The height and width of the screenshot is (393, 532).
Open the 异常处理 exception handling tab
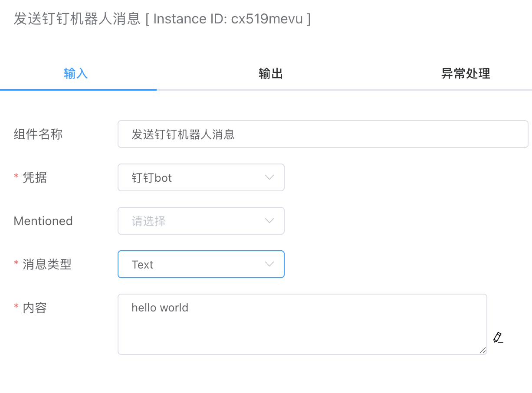465,74
